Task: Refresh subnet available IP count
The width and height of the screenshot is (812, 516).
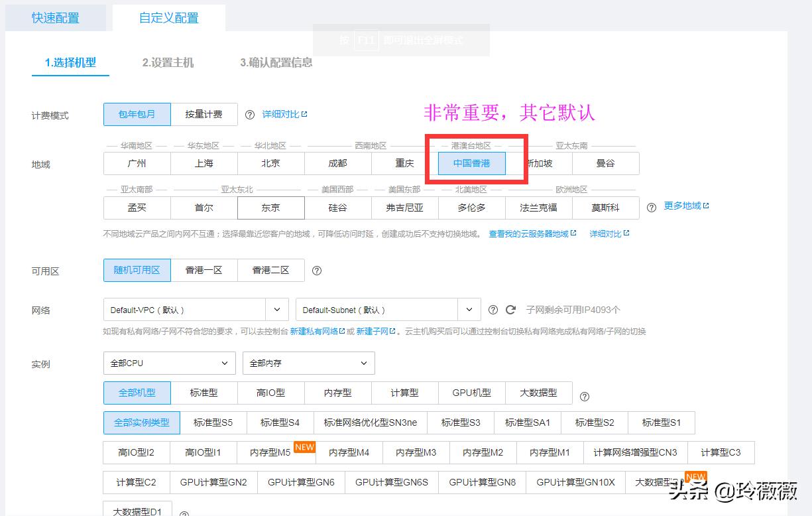Action: [x=511, y=310]
